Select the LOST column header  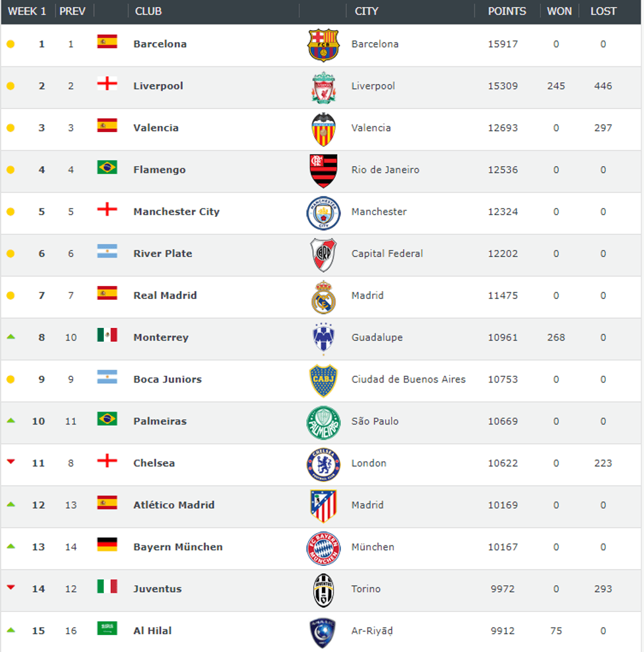pos(603,11)
